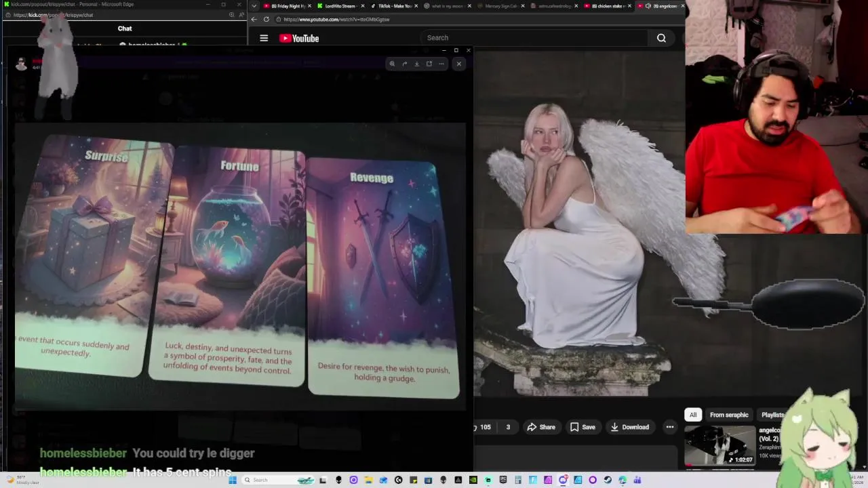
Task: Click the zoom icon in Kick address bar
Action: (232, 15)
